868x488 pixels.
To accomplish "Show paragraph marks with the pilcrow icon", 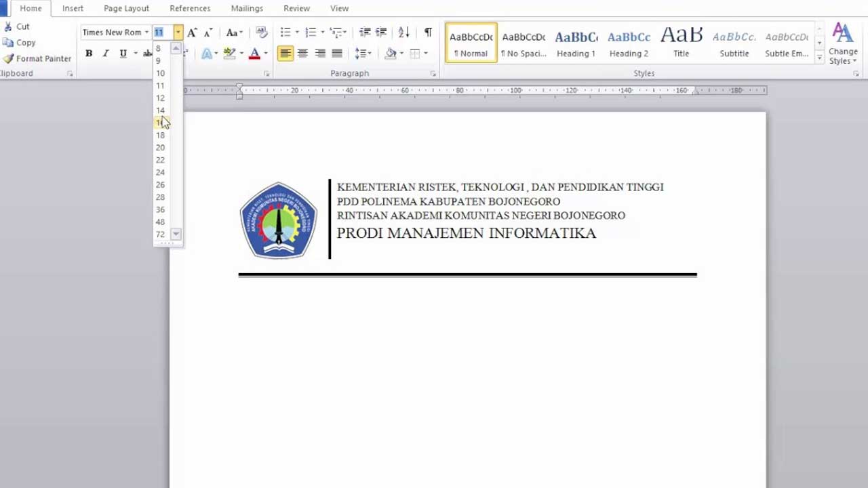I will (428, 33).
